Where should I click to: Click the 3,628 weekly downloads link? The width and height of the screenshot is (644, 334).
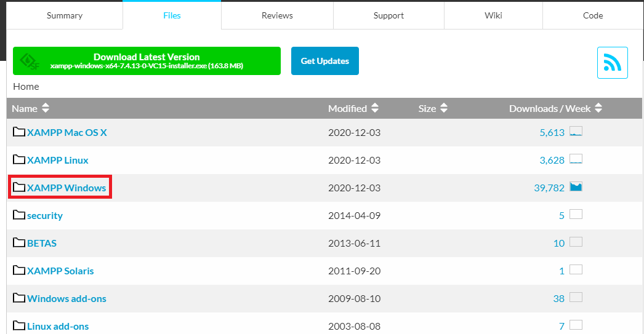point(552,160)
